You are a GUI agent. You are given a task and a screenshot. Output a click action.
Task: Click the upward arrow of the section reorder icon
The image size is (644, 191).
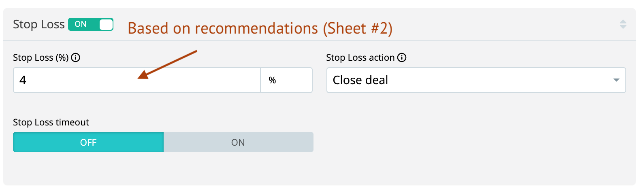click(x=623, y=21)
